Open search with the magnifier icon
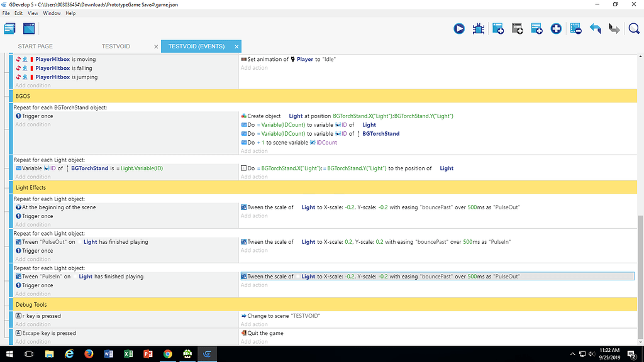Image resolution: width=644 pixels, height=362 pixels. point(635,28)
